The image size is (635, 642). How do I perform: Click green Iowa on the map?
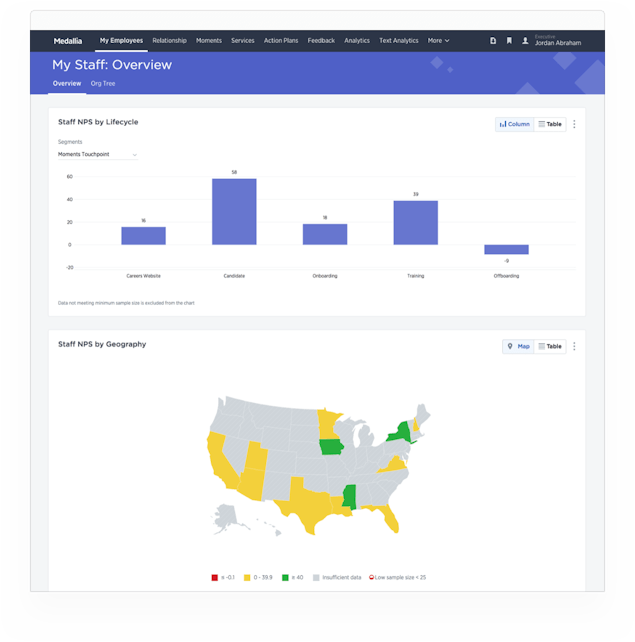tap(331, 447)
